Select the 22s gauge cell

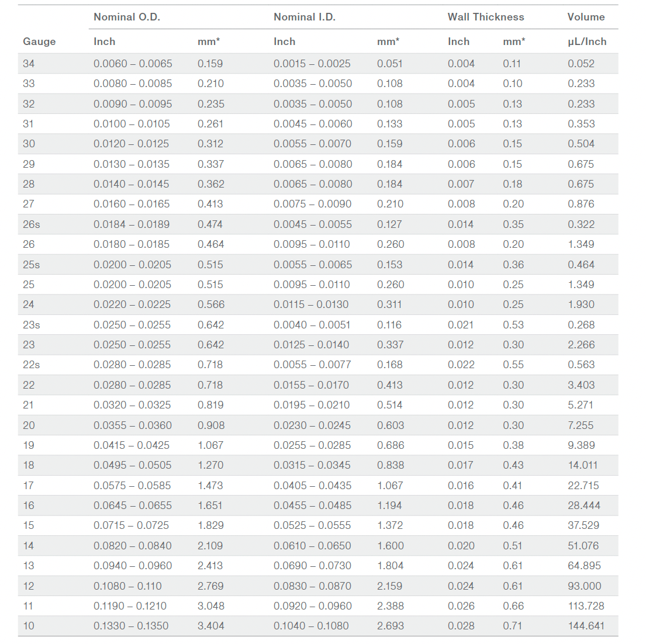(x=32, y=365)
